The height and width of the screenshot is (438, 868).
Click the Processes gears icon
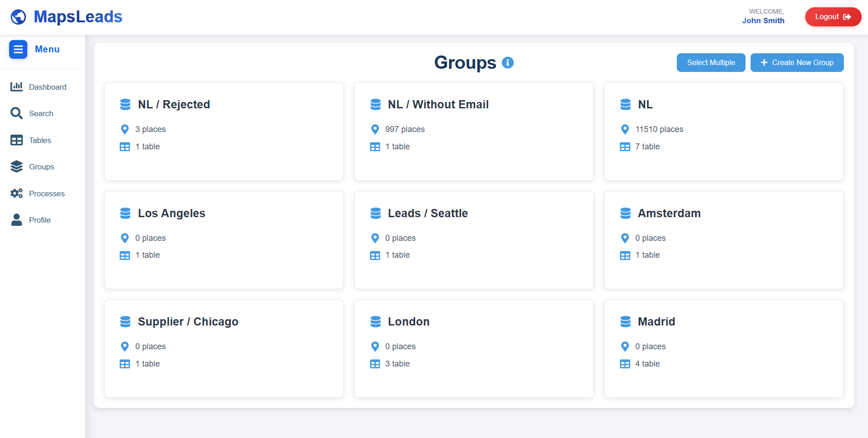click(16, 194)
